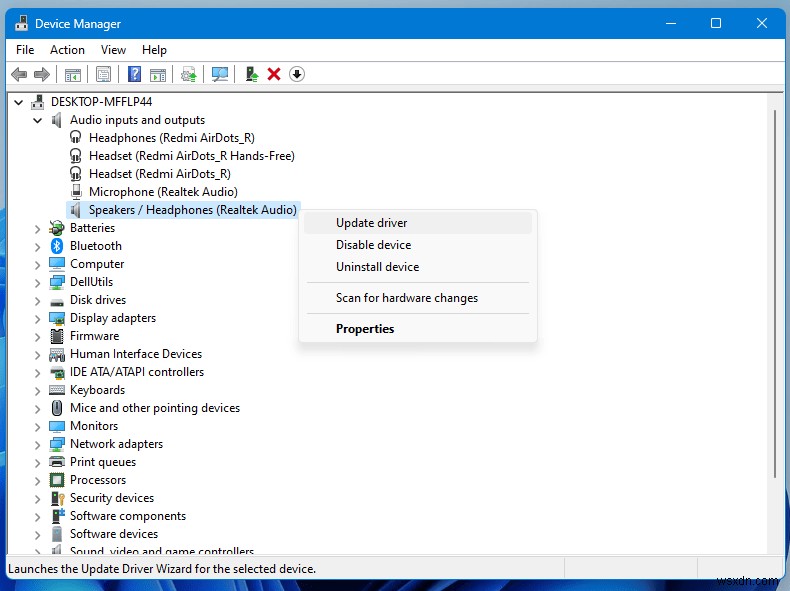Select Headphones (Redmi AirDots_R) device
790x591 pixels.
point(172,138)
